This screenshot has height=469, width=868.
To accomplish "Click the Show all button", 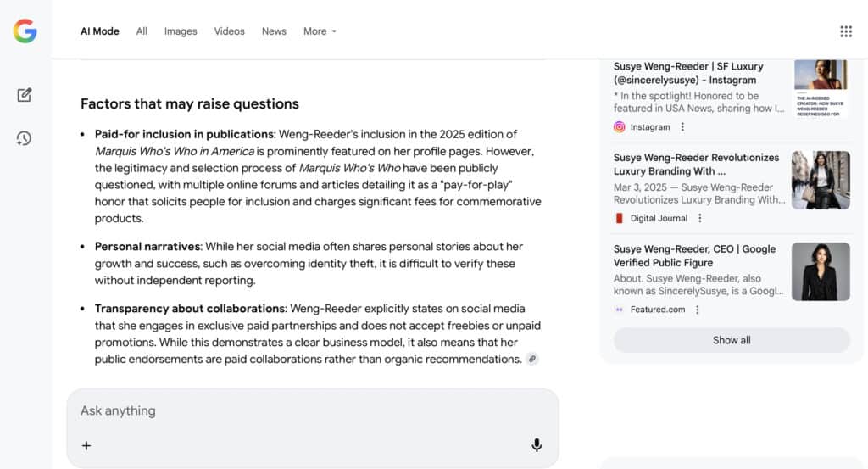I will click(731, 340).
